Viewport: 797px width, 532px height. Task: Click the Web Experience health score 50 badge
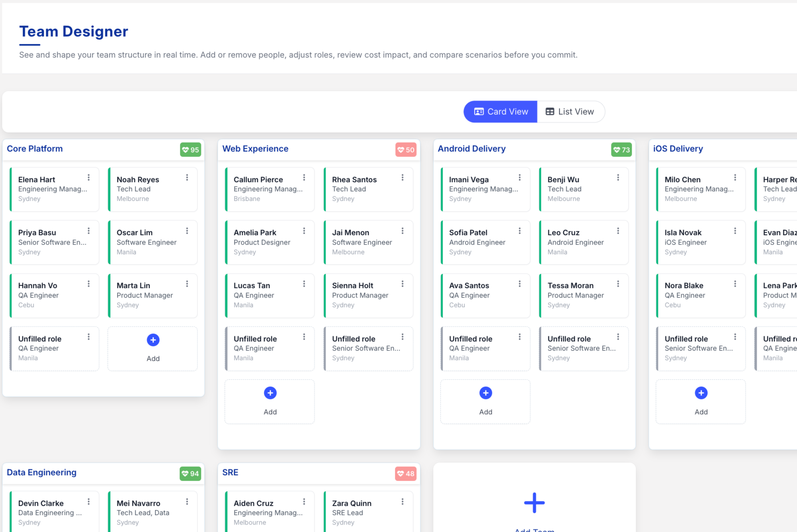[406, 150]
